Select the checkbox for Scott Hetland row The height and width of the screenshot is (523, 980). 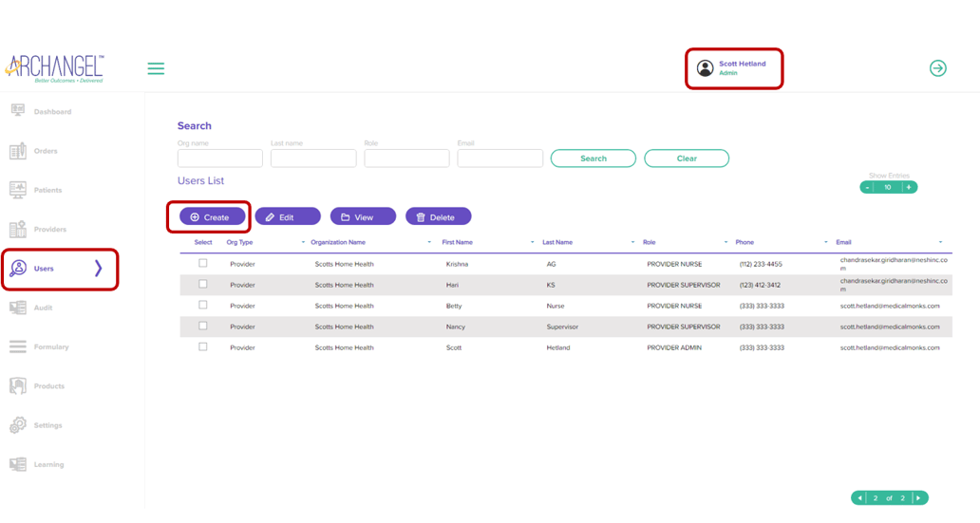pyautogui.click(x=203, y=346)
